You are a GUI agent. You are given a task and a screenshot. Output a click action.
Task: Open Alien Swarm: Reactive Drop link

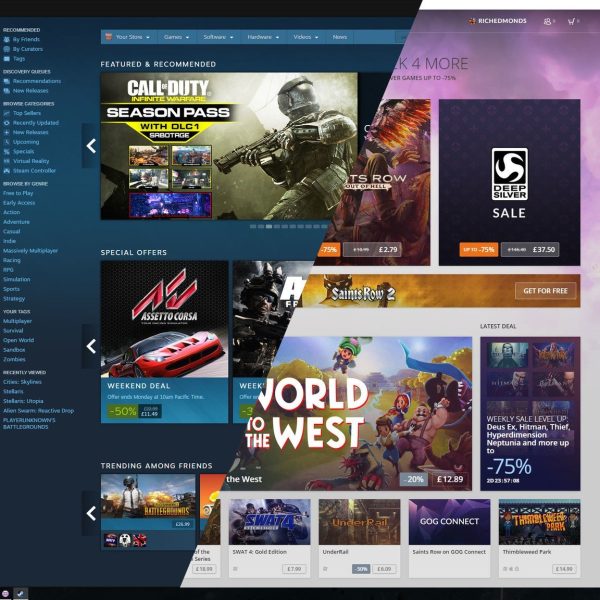(38, 411)
